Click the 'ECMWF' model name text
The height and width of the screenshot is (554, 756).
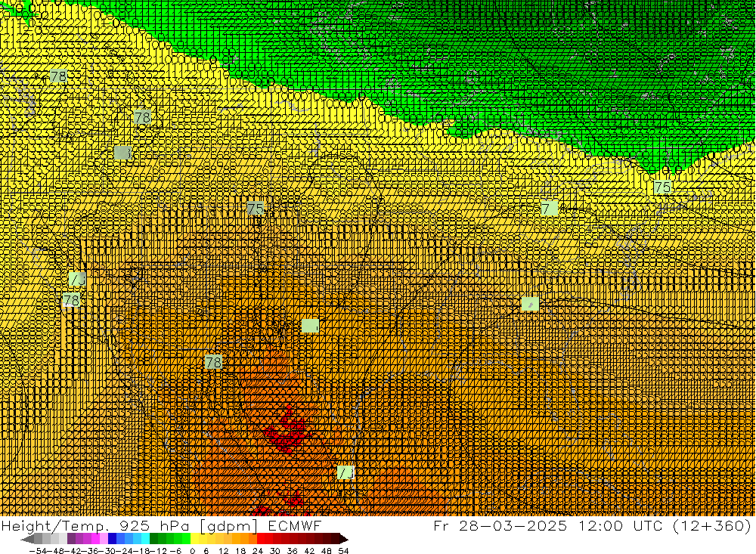pos(294,525)
